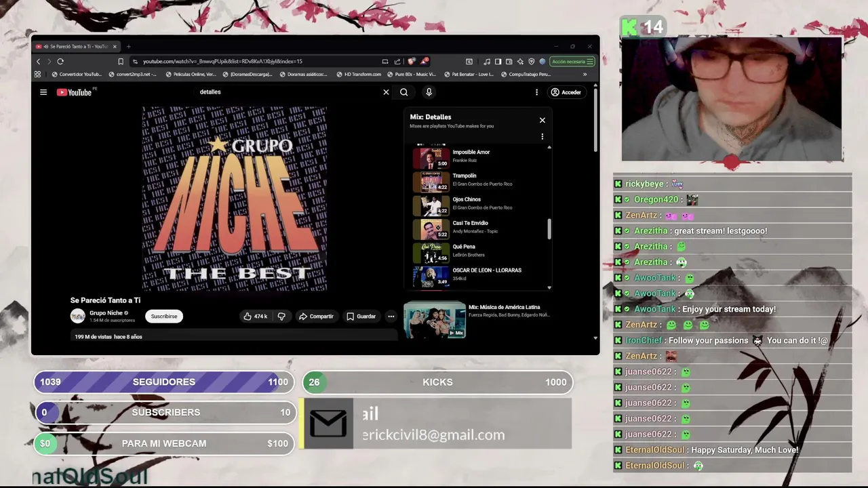The height and width of the screenshot is (488, 868).
Task: Open the Leo AI sparkle icon
Action: (x=520, y=62)
